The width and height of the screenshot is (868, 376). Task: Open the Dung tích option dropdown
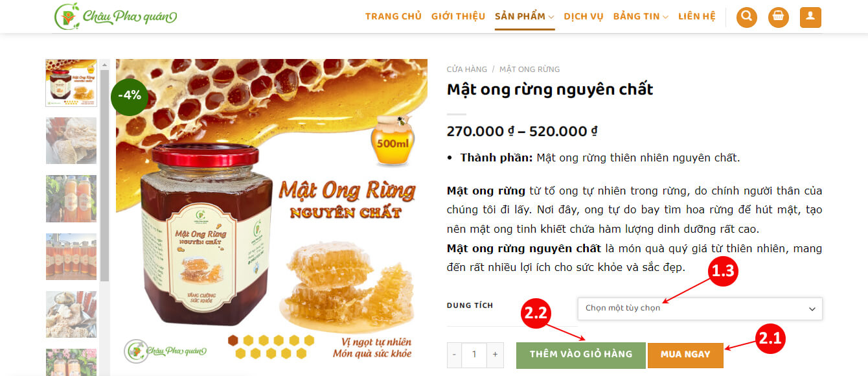click(x=700, y=309)
